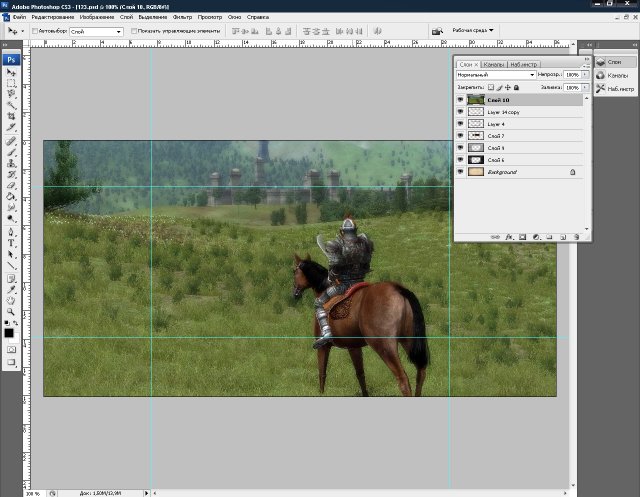Open the Нормальный blend mode dropdown
The width and height of the screenshot is (640, 497).
(496, 75)
